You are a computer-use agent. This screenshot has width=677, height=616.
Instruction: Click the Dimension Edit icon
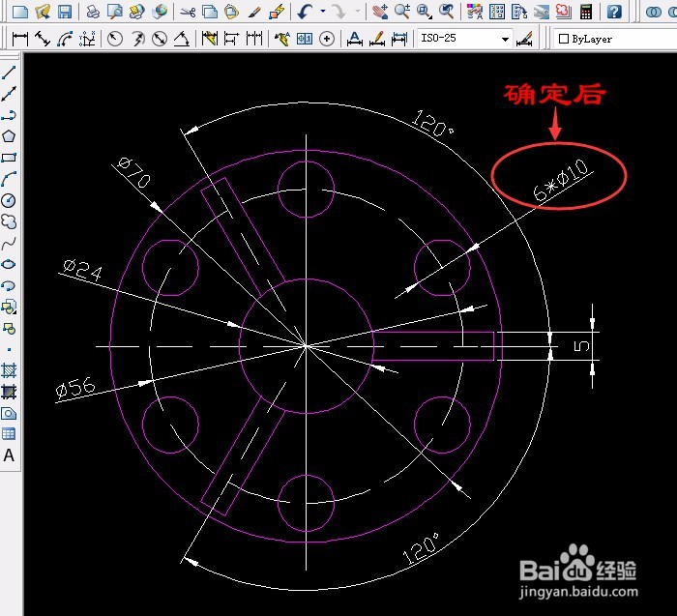[x=355, y=39]
